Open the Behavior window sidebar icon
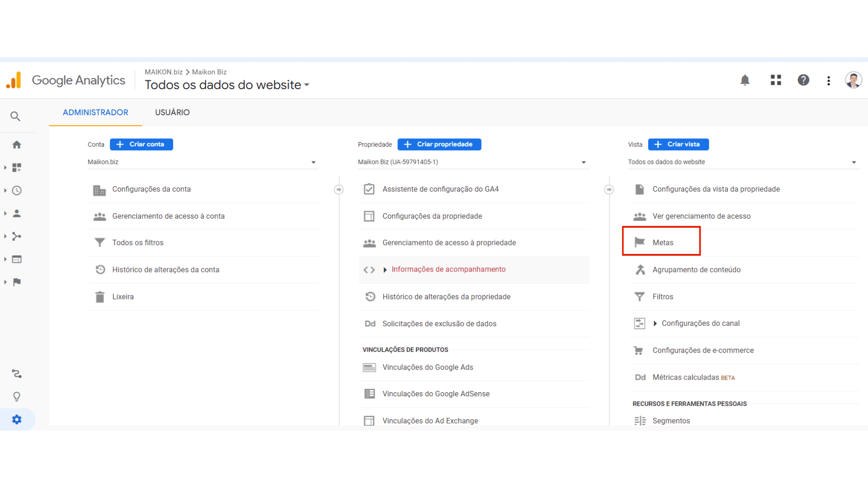The width and height of the screenshot is (868, 488). (x=17, y=259)
